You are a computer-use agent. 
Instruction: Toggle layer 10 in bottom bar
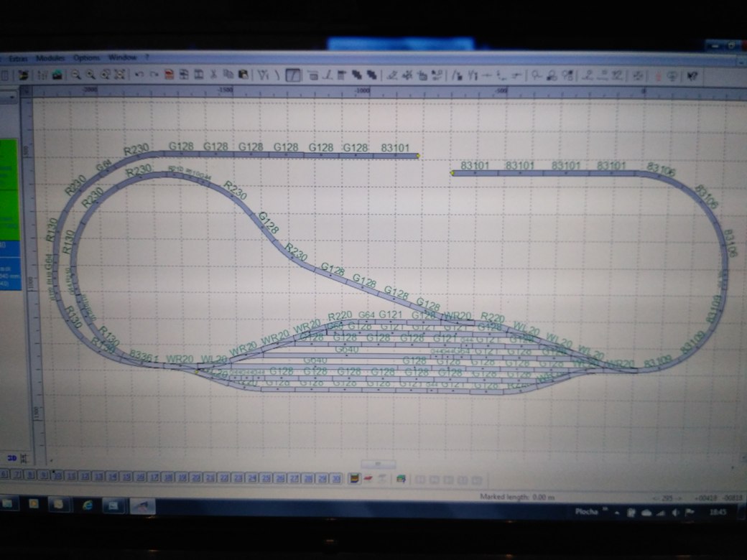pos(58,476)
